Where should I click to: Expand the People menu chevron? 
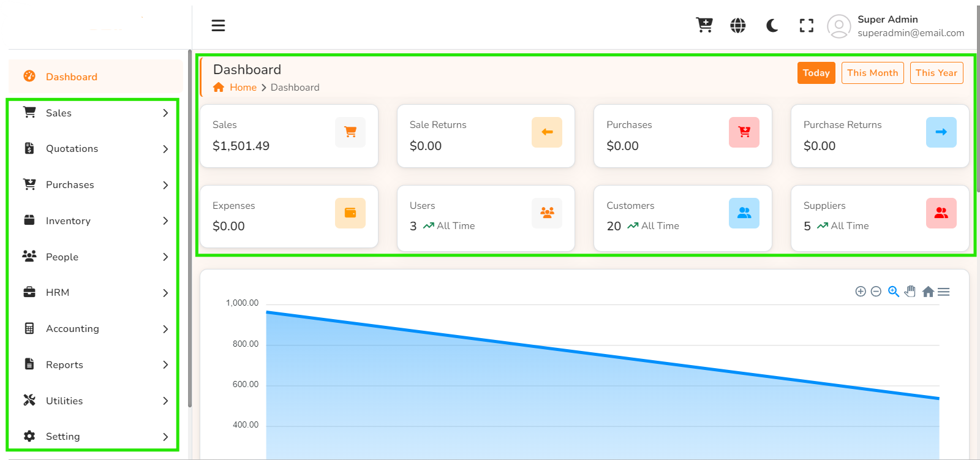(x=165, y=257)
